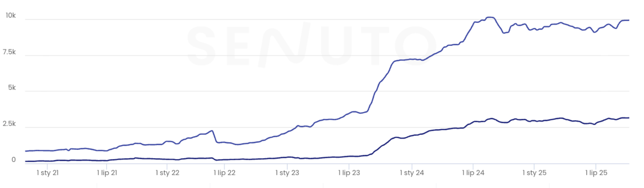Click the "1 sty 23" date label

click(x=287, y=173)
